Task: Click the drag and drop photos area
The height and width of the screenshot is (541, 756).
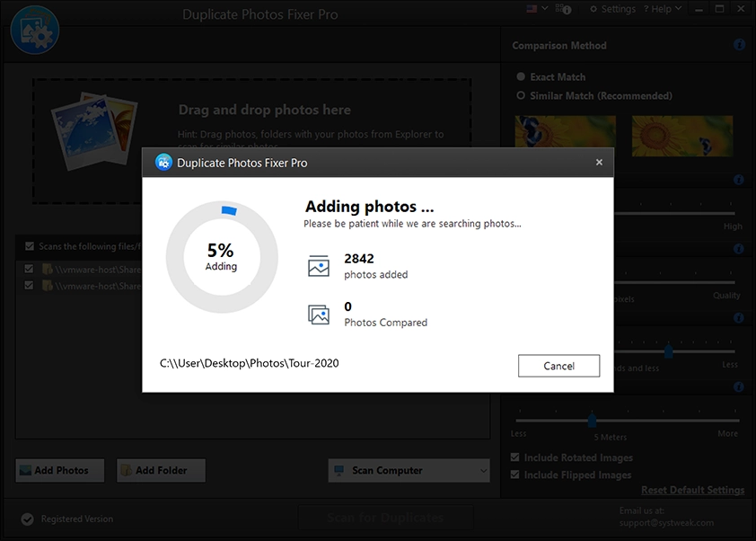Action: tap(251, 141)
